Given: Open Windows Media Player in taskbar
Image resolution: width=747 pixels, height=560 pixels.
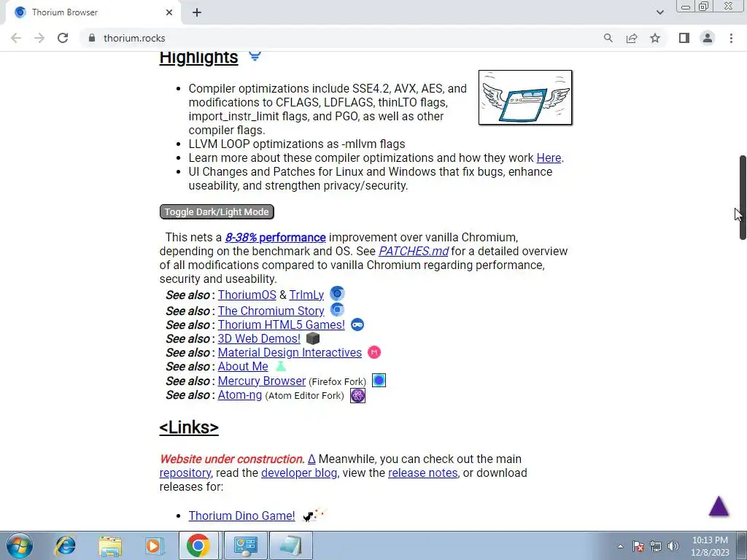Looking at the screenshot, I should click(154, 545).
